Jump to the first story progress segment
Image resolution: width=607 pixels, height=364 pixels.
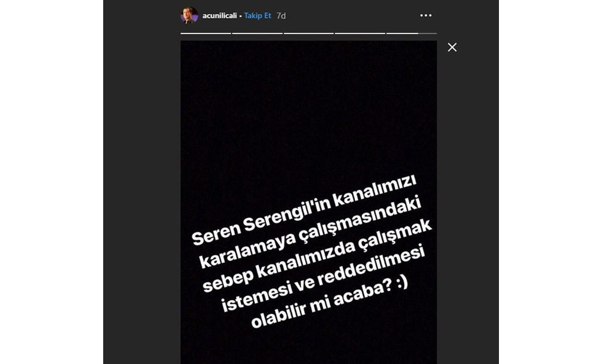tap(206, 33)
